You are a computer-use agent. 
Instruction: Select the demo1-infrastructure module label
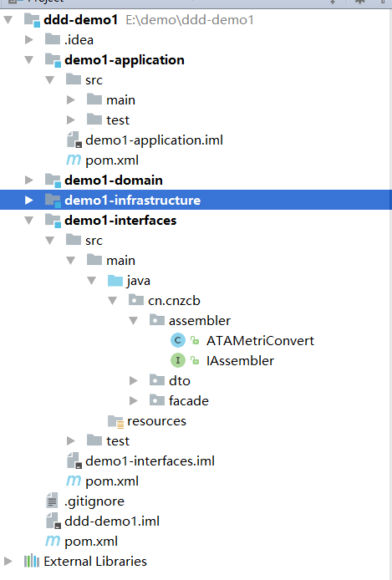tap(132, 200)
